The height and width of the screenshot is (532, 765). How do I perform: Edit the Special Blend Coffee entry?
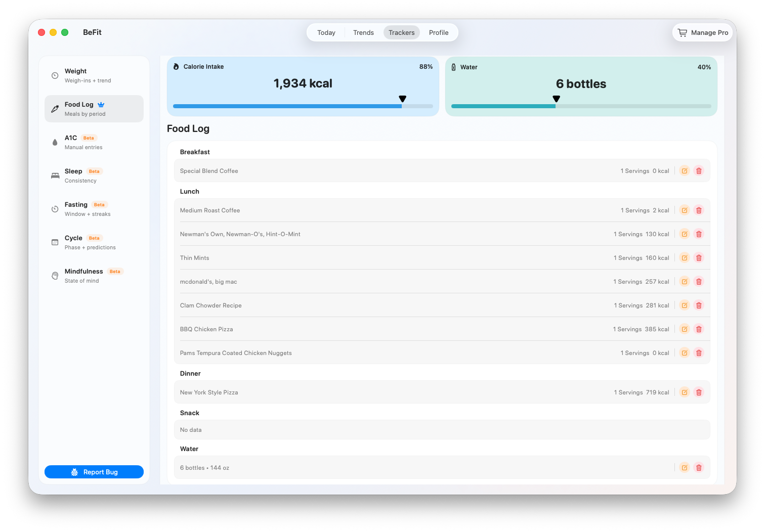click(x=685, y=171)
